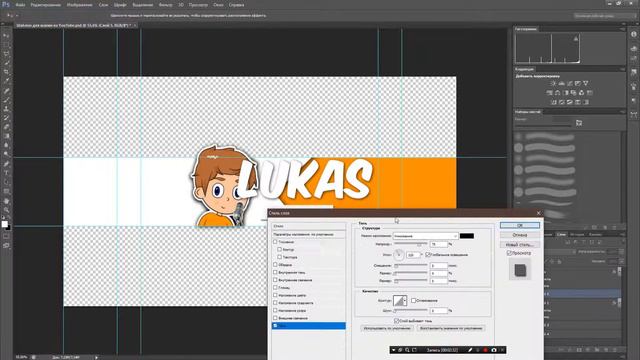Add a Curves adjustment layer
640x360 pixels.
pos(570,83)
